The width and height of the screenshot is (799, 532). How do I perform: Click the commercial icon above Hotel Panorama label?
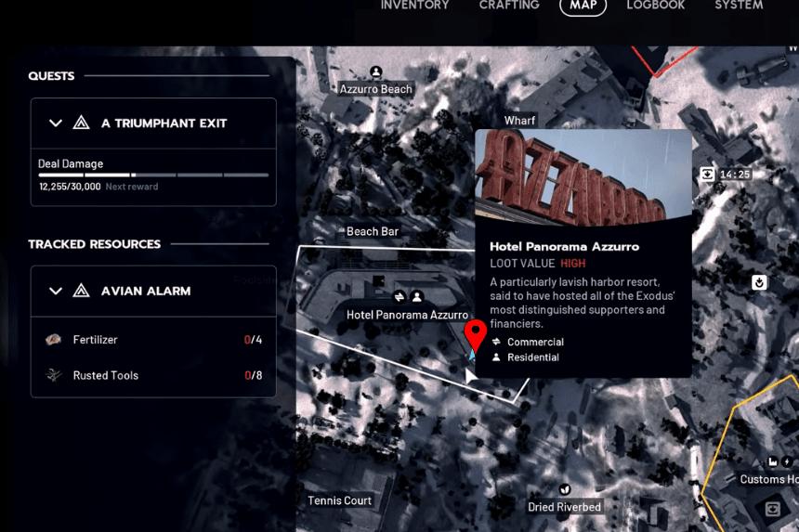[399, 297]
